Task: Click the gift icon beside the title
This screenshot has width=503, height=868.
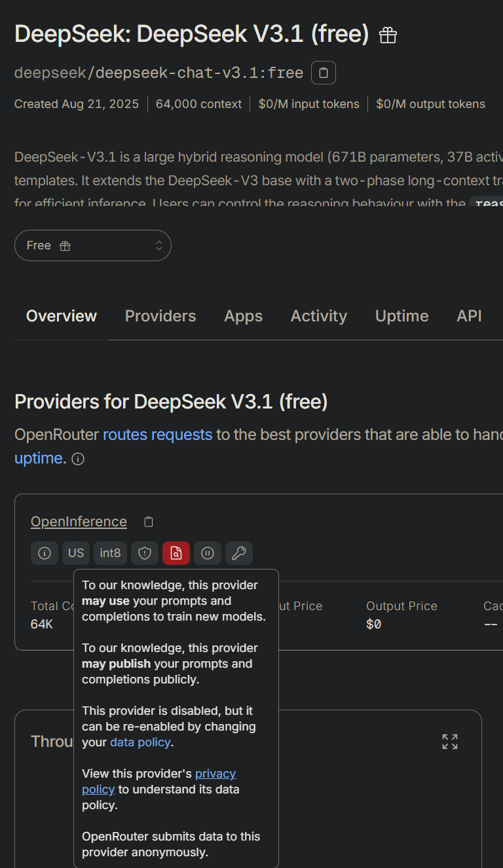Action: [x=388, y=35]
